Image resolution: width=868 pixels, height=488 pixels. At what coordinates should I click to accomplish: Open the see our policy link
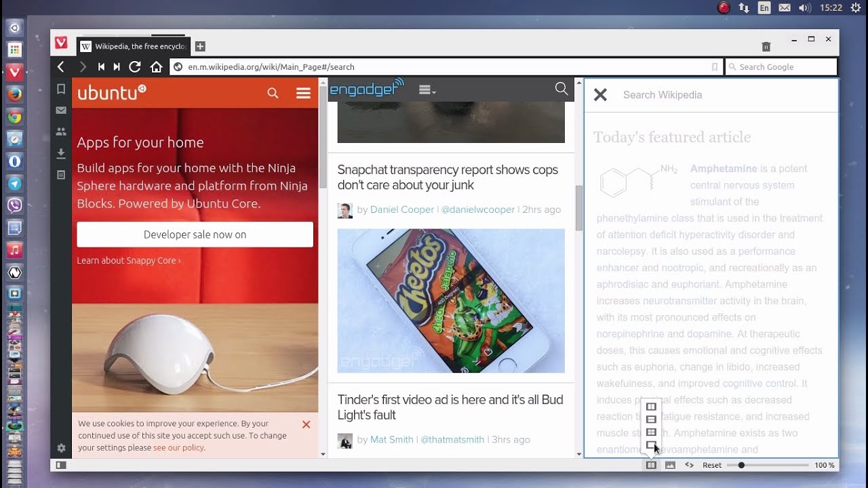click(x=179, y=447)
